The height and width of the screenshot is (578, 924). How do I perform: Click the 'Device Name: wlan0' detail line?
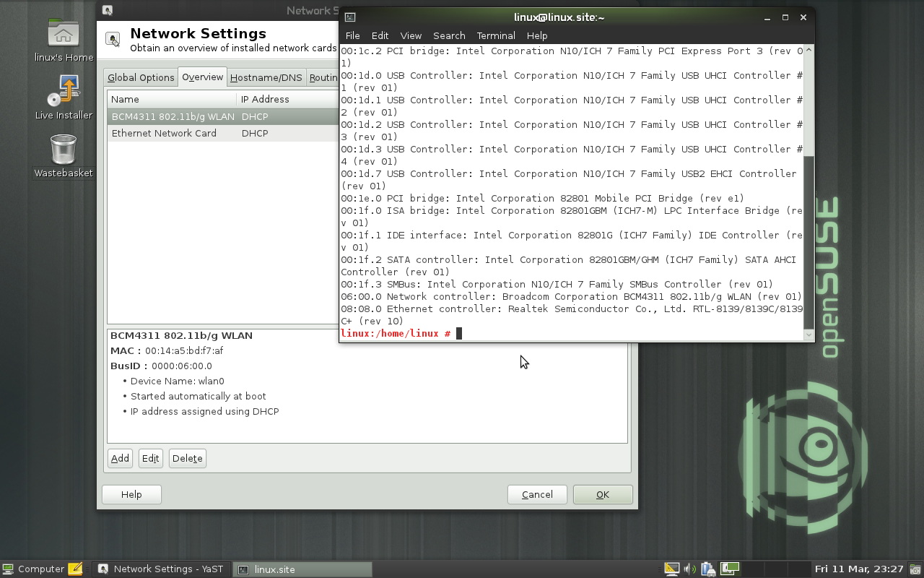click(178, 381)
